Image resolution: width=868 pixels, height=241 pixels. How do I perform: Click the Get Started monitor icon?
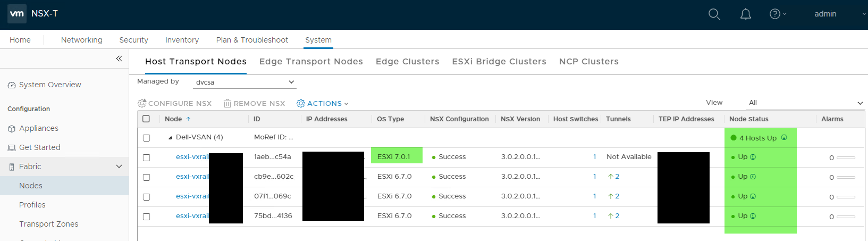click(12, 148)
